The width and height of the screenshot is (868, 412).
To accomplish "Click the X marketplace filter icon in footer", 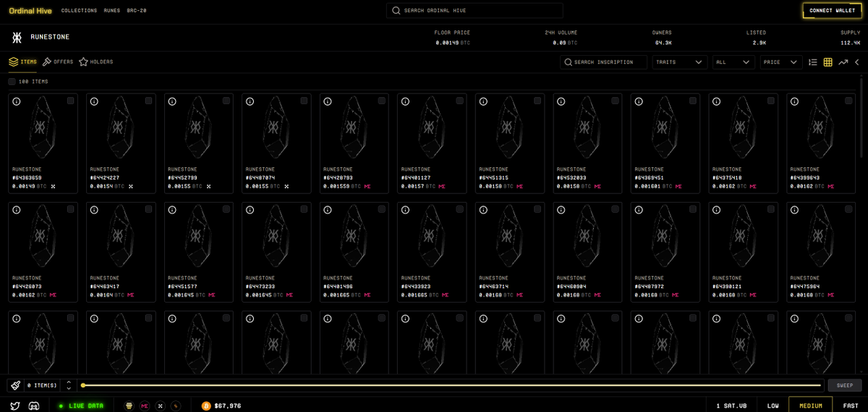I will [160, 405].
